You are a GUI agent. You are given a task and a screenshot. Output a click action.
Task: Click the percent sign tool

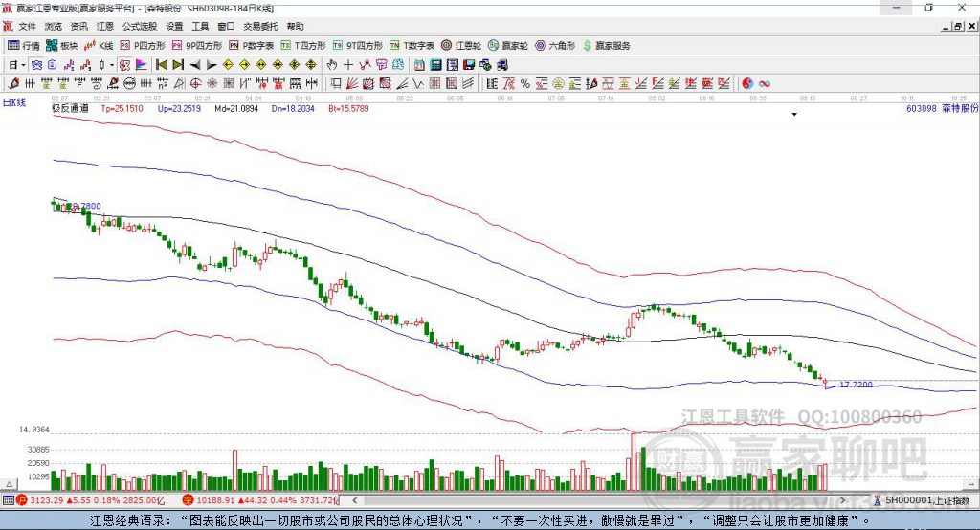point(525,84)
